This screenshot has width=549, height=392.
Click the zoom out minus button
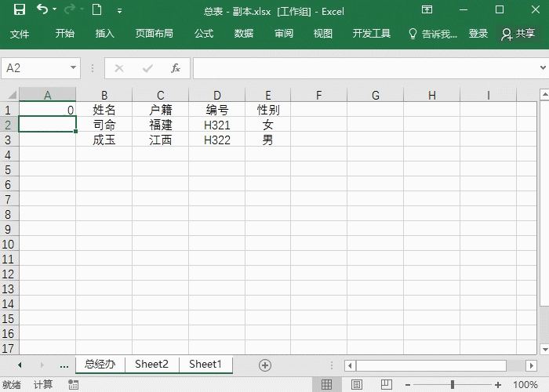coord(408,385)
